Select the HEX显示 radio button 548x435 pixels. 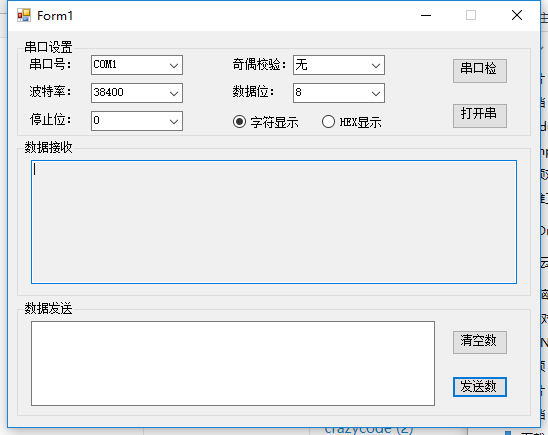tap(352, 122)
